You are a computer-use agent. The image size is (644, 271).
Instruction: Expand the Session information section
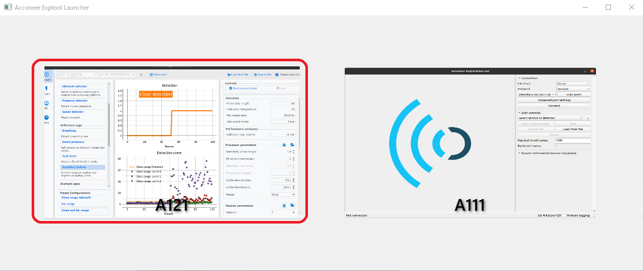coord(519,153)
